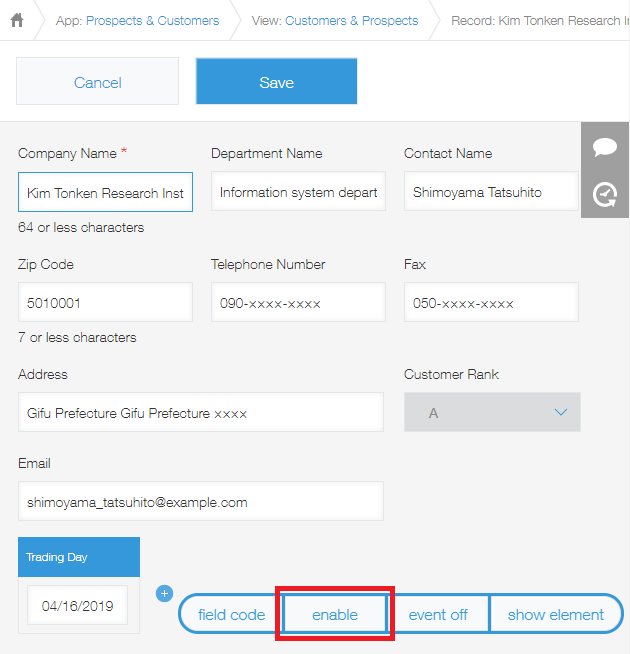Save the record changes

tap(277, 81)
